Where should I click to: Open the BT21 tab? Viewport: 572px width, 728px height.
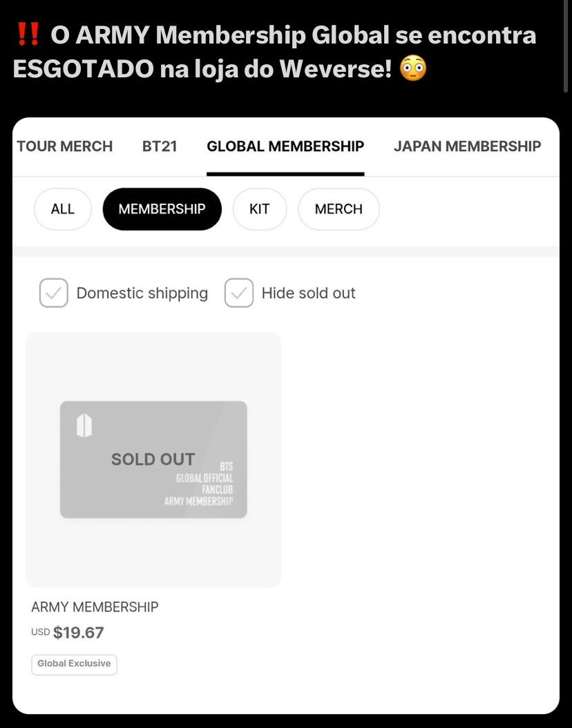[x=160, y=146]
